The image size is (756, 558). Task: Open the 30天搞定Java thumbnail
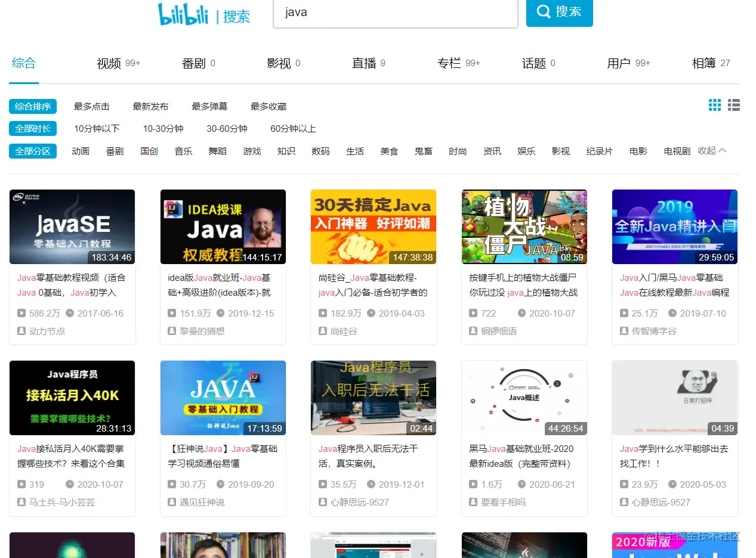pos(374,227)
